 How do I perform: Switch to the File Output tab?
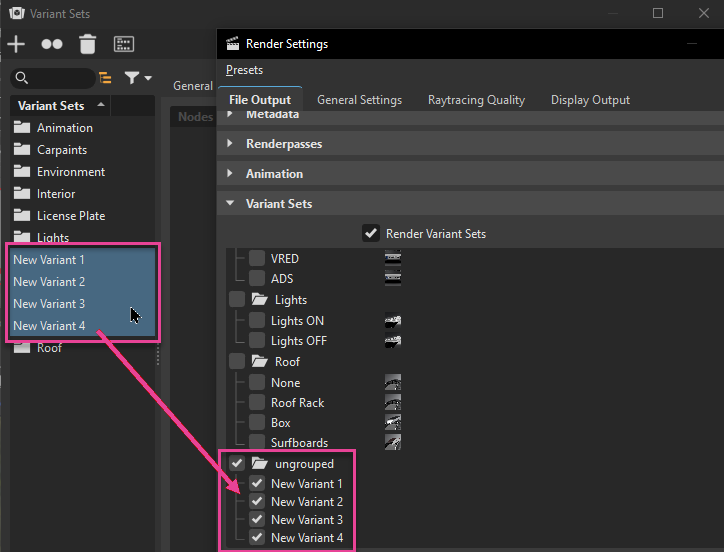click(x=260, y=100)
